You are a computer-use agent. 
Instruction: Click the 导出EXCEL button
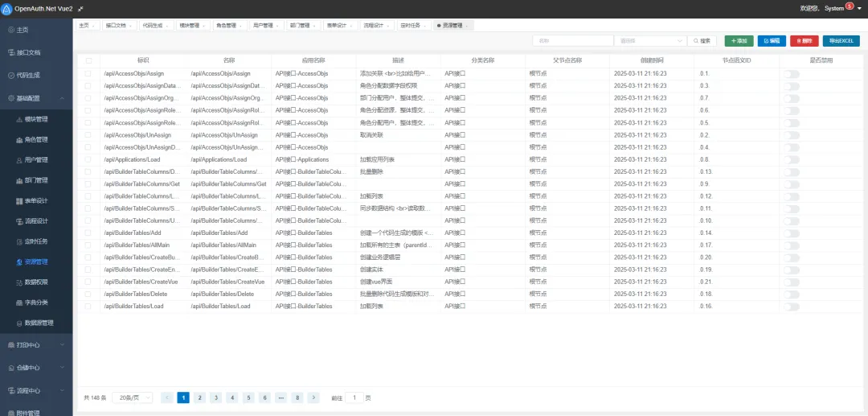pyautogui.click(x=841, y=41)
